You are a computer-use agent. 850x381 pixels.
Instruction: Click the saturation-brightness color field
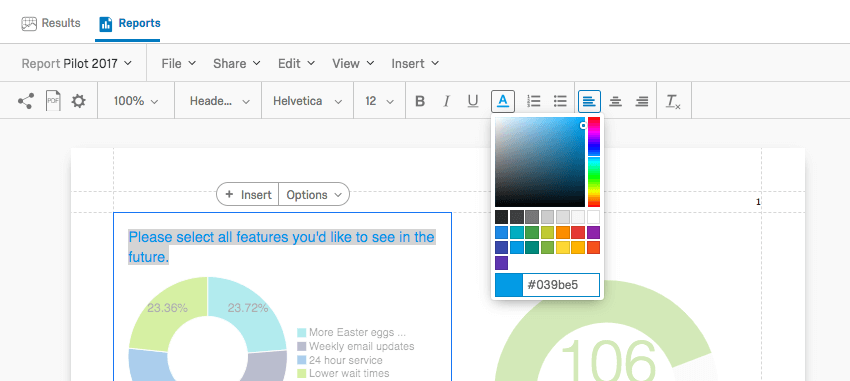click(x=540, y=162)
